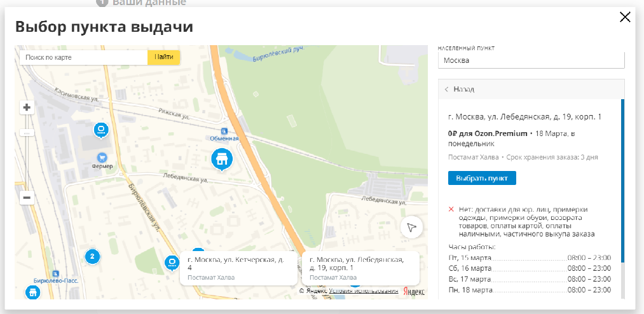Click the geolocation arrow icon on map

pyautogui.click(x=411, y=228)
